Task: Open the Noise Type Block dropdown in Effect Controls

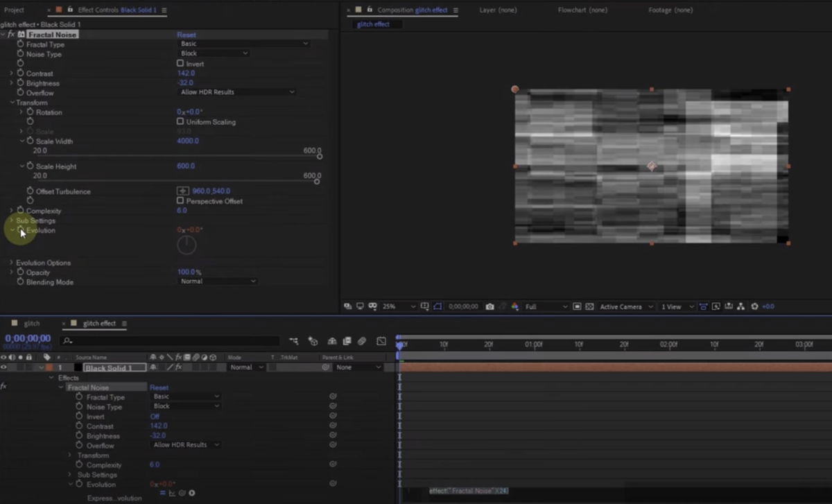Action: click(x=213, y=53)
